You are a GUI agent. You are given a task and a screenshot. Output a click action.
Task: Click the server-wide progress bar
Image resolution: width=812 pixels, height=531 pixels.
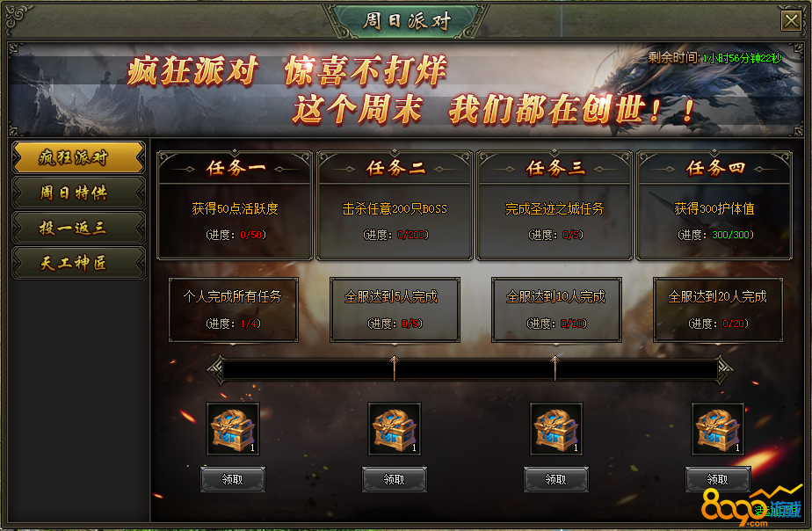pyautogui.click(x=469, y=370)
